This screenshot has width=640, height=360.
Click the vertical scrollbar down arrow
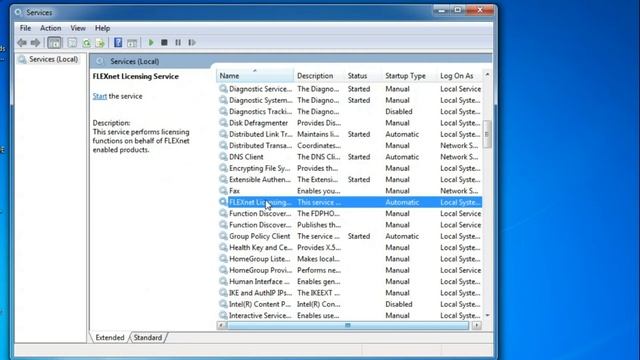click(487, 316)
